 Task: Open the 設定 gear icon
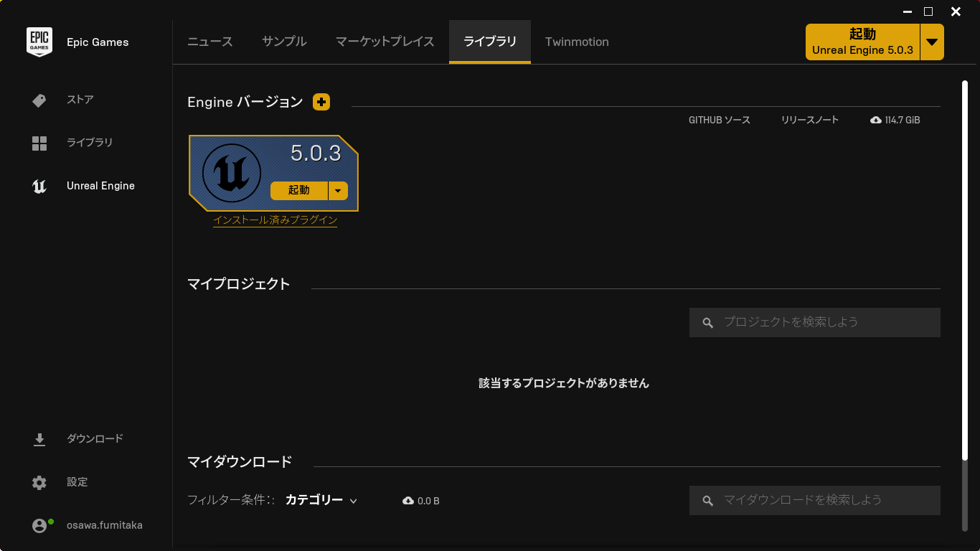click(x=39, y=482)
